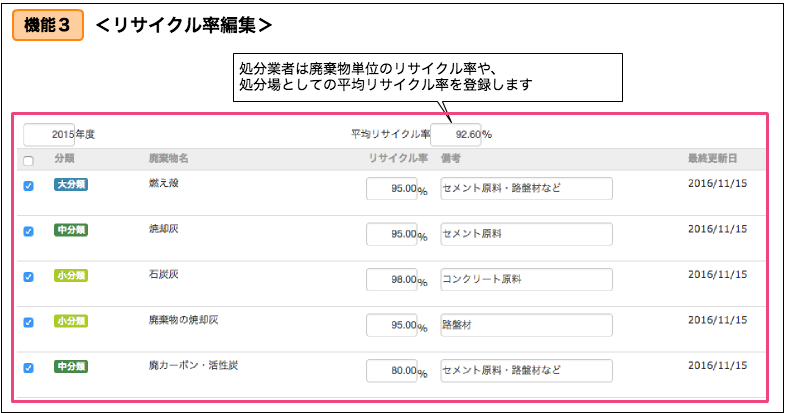The width and height of the screenshot is (785, 413).
Task: Click the 備考 field containing 路盤材 only
Action: tap(525, 326)
